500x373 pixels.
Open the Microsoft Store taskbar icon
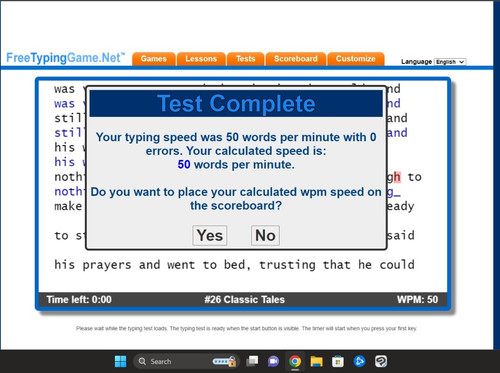(338, 361)
